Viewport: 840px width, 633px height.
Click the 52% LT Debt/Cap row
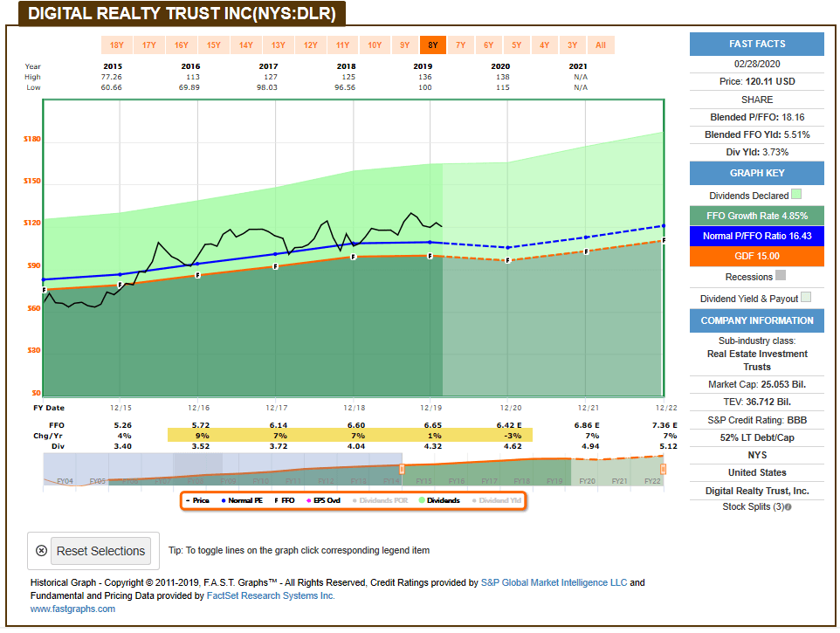coord(756,437)
